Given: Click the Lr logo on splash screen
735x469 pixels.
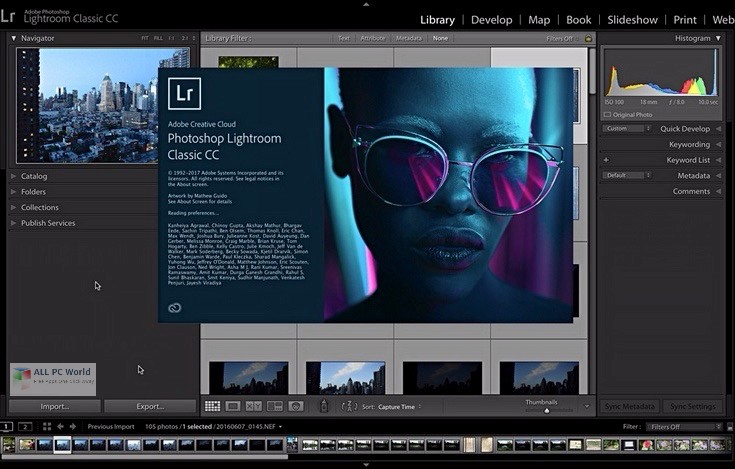Looking at the screenshot, I should pos(185,93).
